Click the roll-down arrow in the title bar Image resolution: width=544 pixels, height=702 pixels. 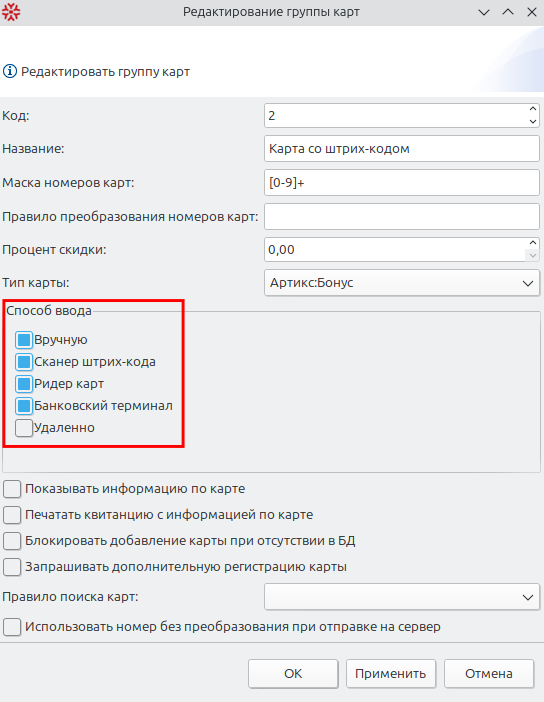(x=484, y=12)
